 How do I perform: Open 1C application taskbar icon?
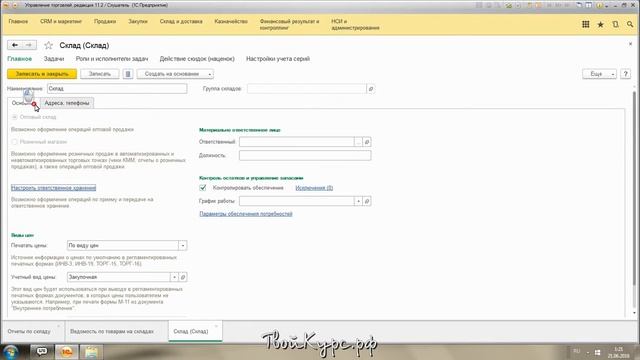pos(67,351)
